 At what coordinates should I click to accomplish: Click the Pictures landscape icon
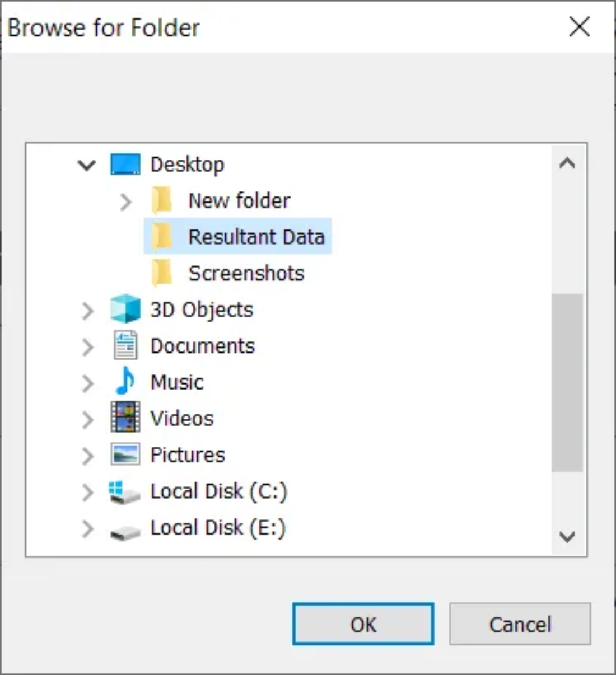click(125, 454)
